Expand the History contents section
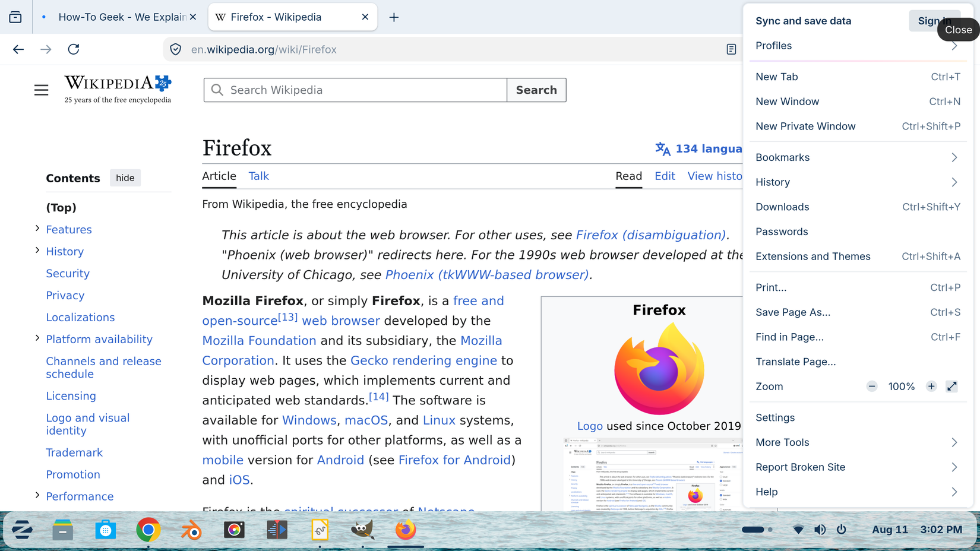This screenshot has height=551, width=980. [37, 251]
